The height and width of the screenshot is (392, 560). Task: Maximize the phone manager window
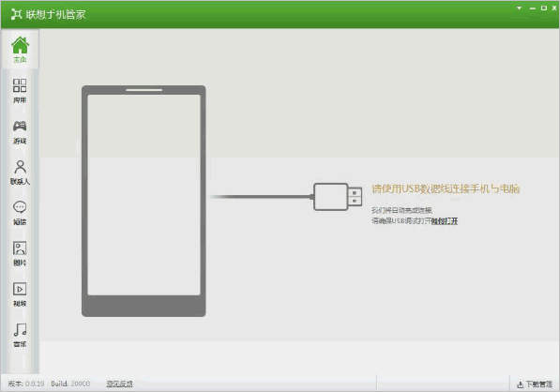point(543,8)
